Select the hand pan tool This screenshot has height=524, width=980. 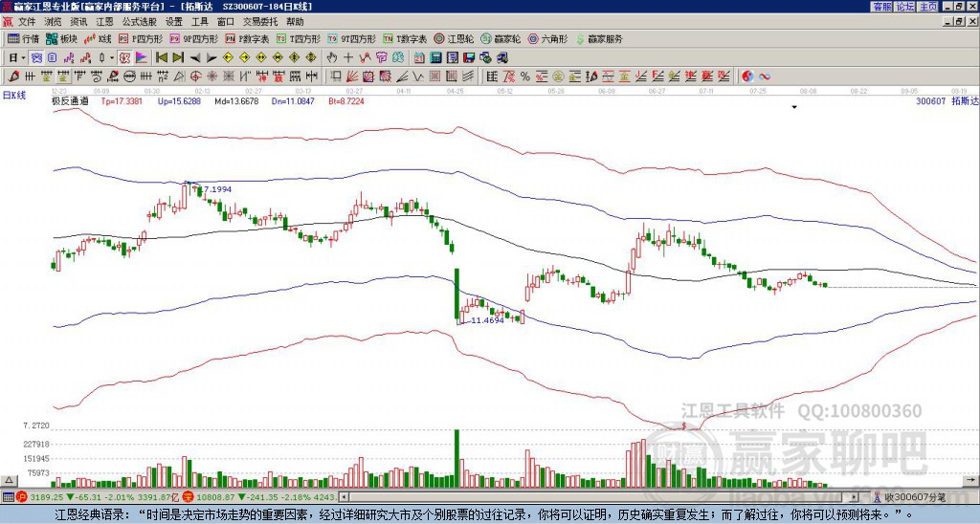pyautogui.click(x=331, y=58)
